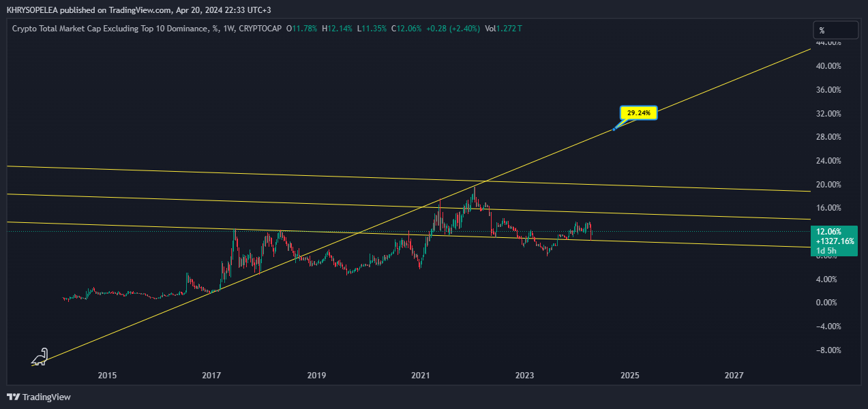Click the 20.00% price axis label
Screen dimensions: 868x409
(x=828, y=185)
